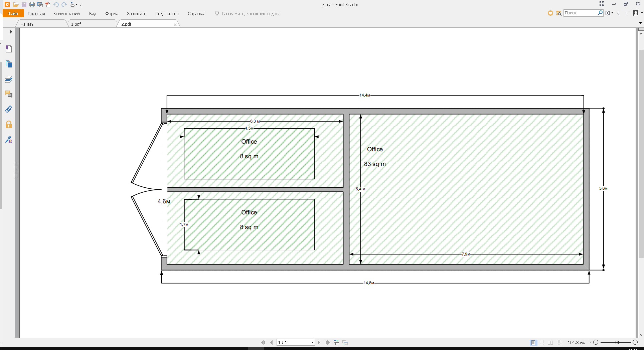
Task: Click the Open folder icon in the toolbar
Action: pos(16,5)
